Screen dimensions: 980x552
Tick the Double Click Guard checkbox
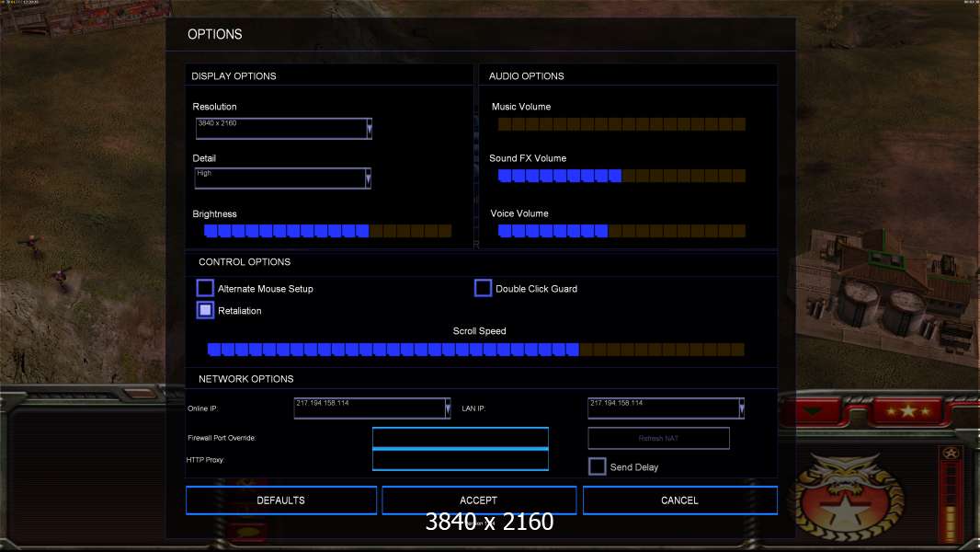(484, 288)
